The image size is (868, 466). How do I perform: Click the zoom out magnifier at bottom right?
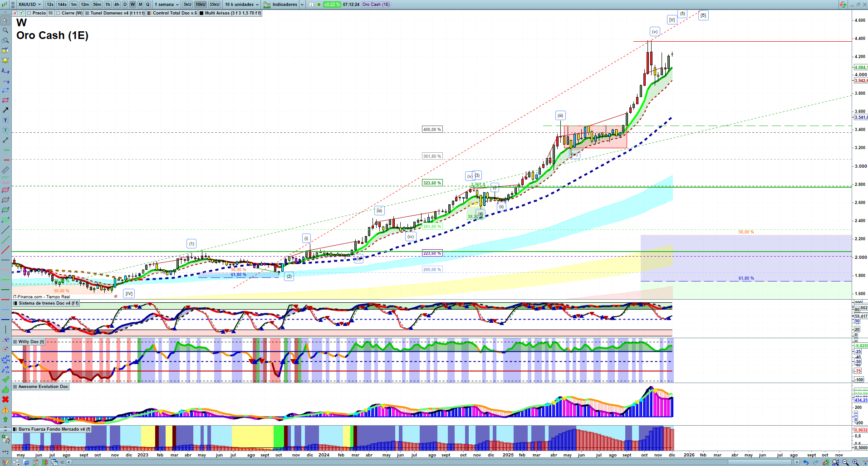[x=845, y=462]
